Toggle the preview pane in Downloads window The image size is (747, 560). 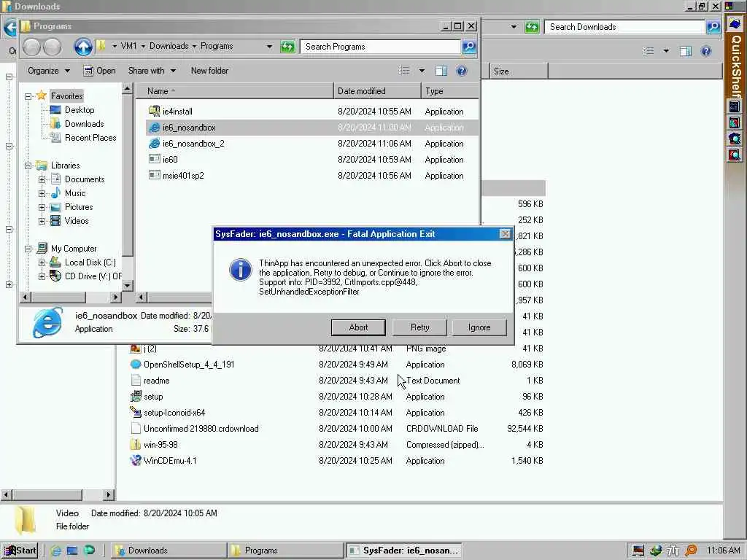coord(686,51)
